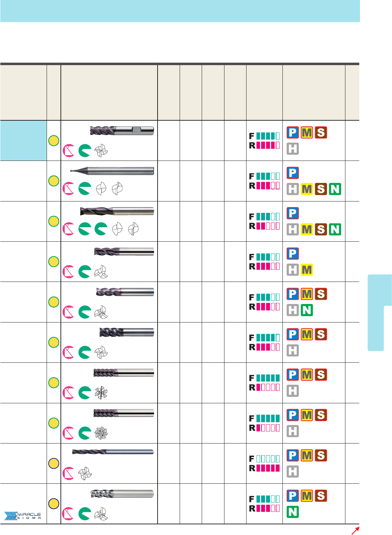392x535 pixels.
Task: Click the long spiral roughing end mill image
Action: click(113, 452)
